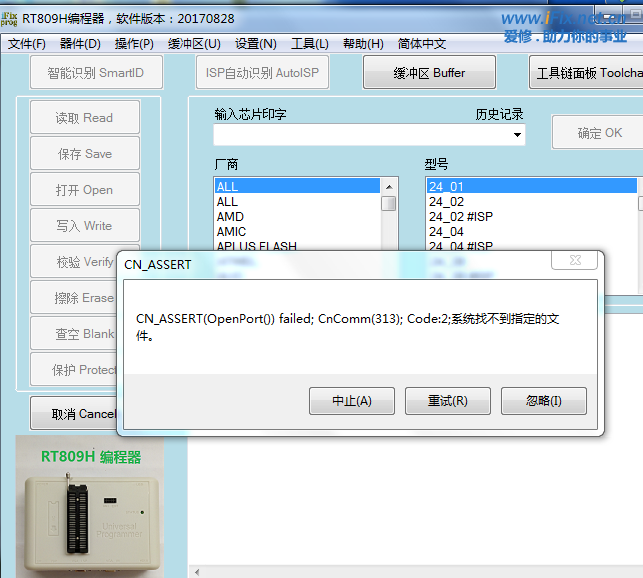Select APLUS FLASH in manufacturer list
The height and width of the screenshot is (578, 643).
[x=297, y=245]
